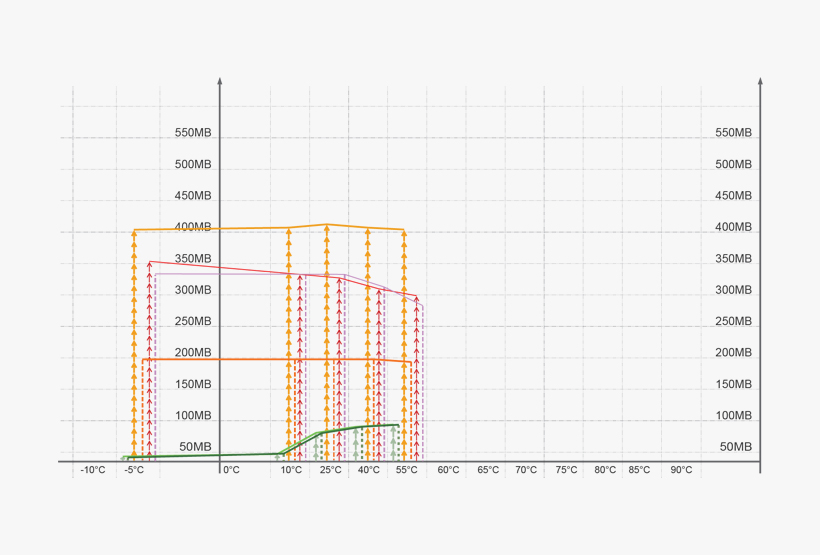Click the 100MB label on the right axis
Screen dimensions: 820x555
(734, 415)
